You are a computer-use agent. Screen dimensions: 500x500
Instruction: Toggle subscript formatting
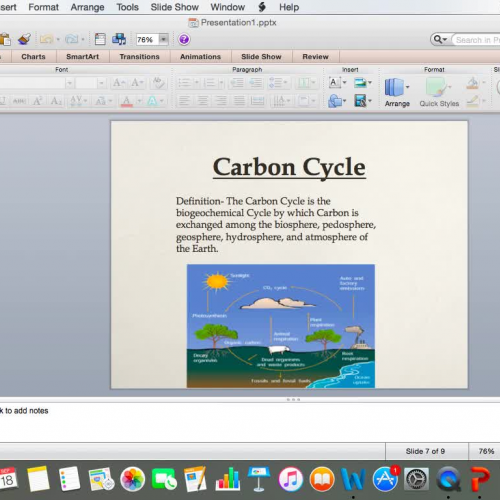(56, 101)
